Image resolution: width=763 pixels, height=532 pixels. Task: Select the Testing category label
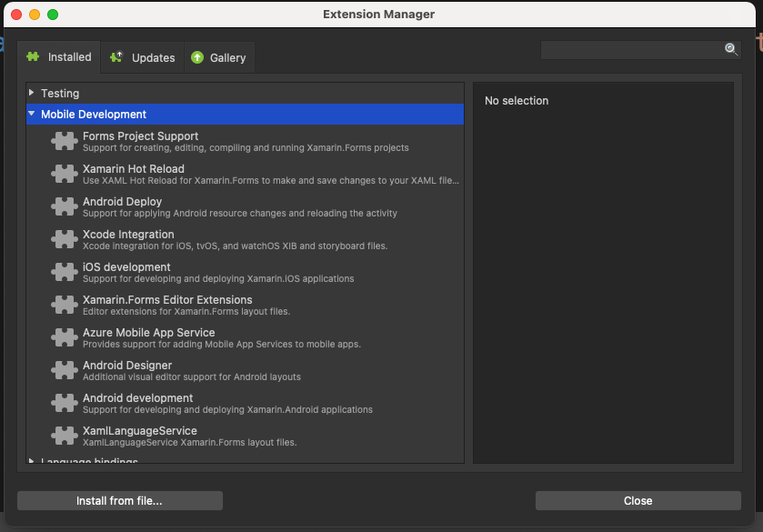tap(60, 93)
